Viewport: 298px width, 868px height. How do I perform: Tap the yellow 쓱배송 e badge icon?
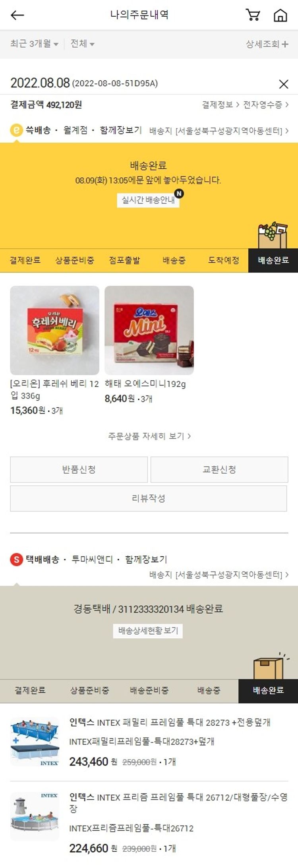click(x=16, y=130)
